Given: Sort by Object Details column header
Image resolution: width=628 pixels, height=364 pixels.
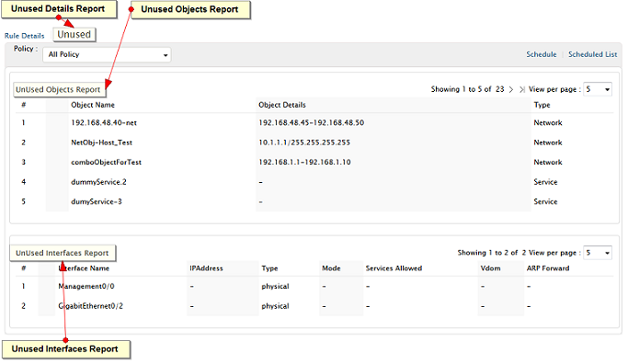Looking at the screenshot, I should click(282, 105).
